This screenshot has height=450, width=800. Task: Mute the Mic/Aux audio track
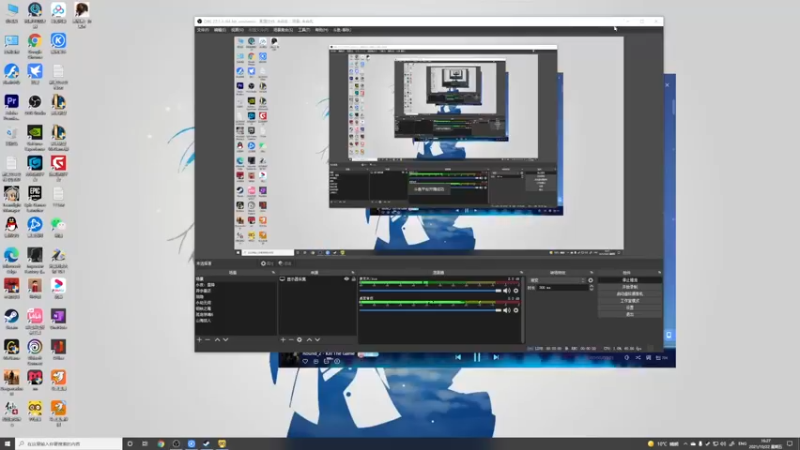pos(507,291)
